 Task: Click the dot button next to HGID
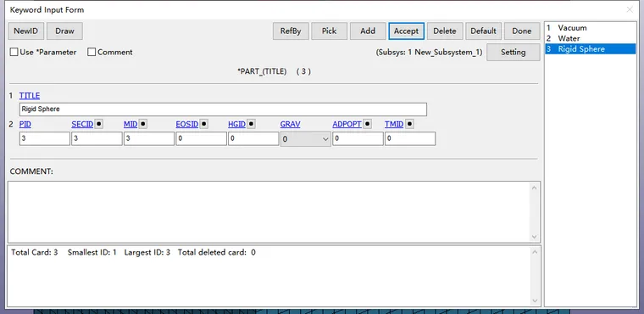click(251, 124)
